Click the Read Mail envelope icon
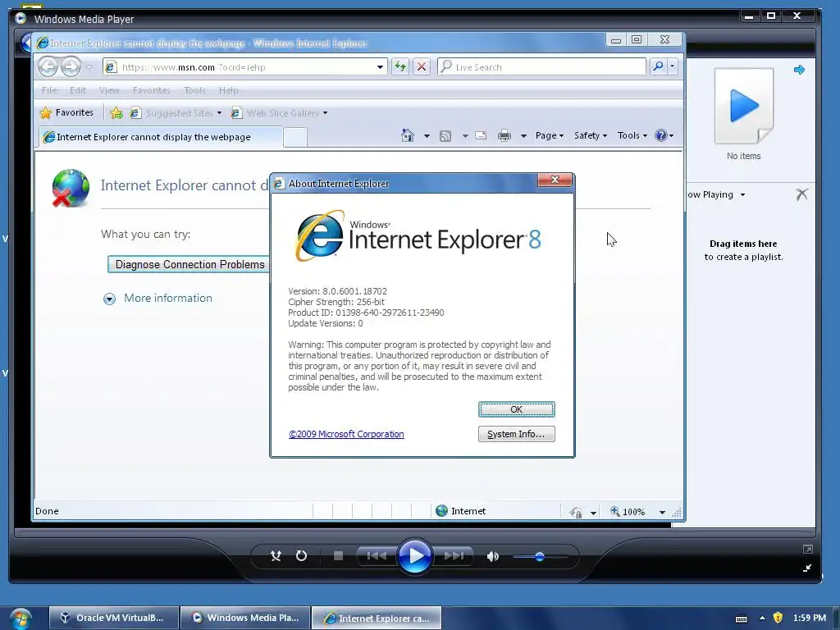 (481, 135)
